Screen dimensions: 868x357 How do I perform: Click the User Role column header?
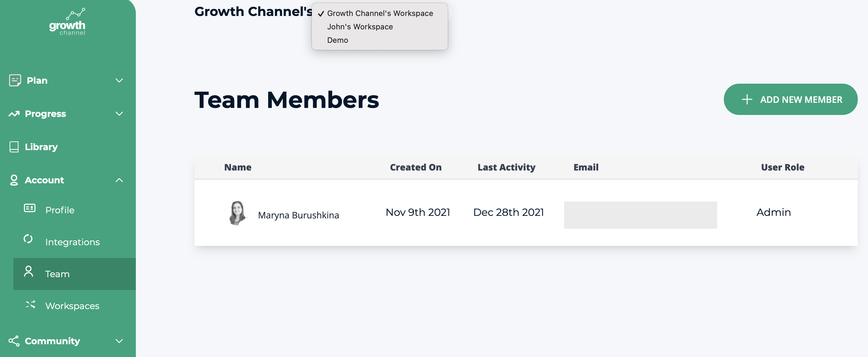(x=783, y=167)
